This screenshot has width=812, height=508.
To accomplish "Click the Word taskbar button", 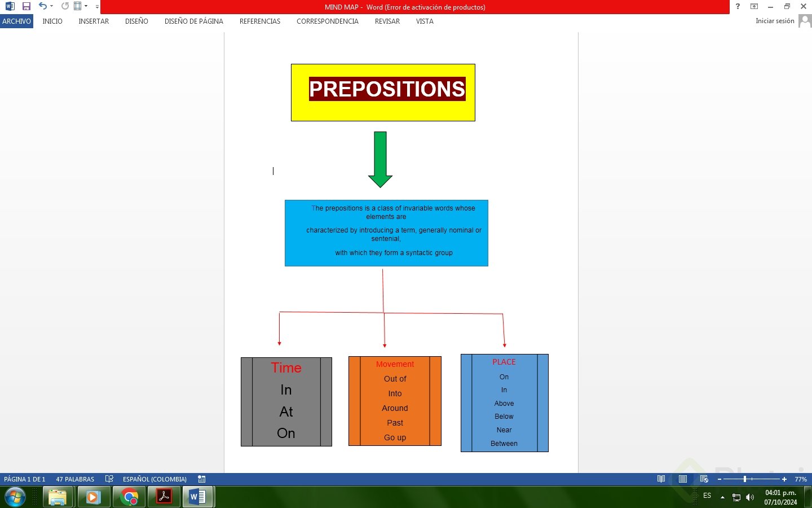I will coord(198,497).
